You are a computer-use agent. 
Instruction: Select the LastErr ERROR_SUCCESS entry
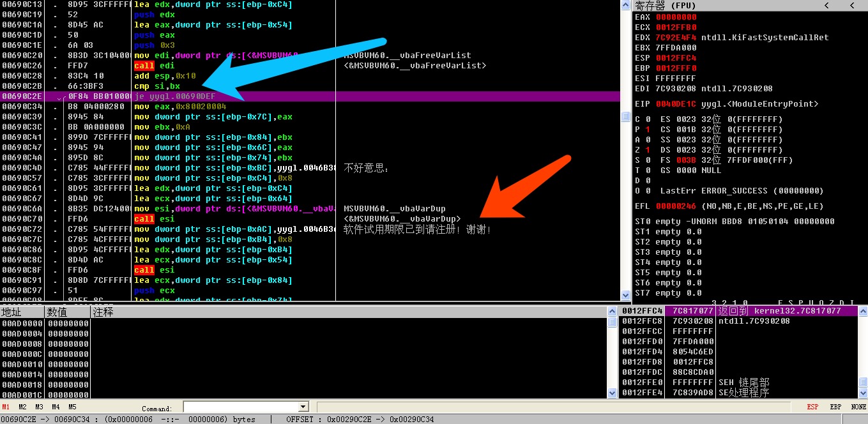click(x=742, y=191)
